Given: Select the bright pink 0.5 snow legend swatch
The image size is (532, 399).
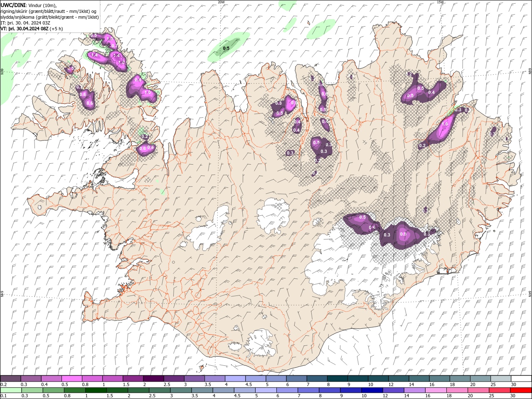Looking at the screenshot, I should 72,379.
